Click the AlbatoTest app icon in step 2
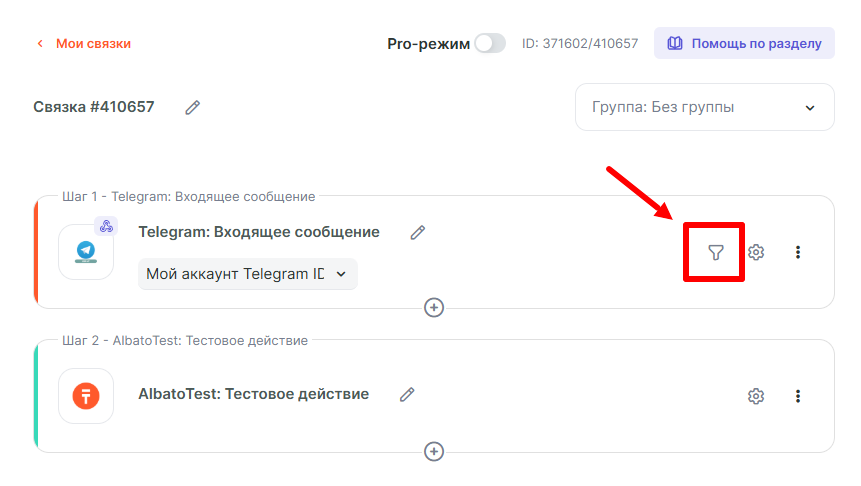Image resolution: width=861 pixels, height=486 pixels. (86, 396)
